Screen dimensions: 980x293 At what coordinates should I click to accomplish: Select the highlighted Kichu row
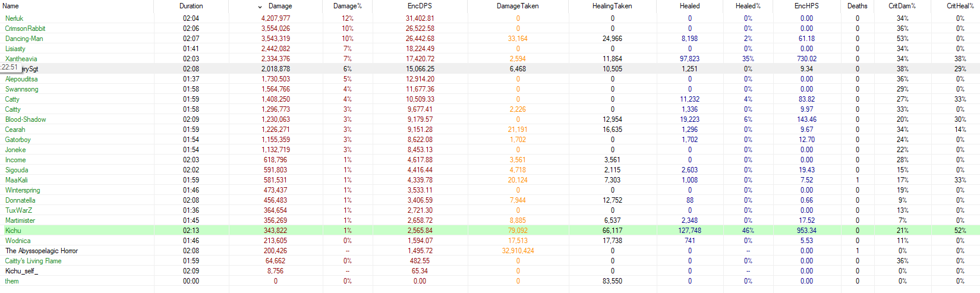13,231
